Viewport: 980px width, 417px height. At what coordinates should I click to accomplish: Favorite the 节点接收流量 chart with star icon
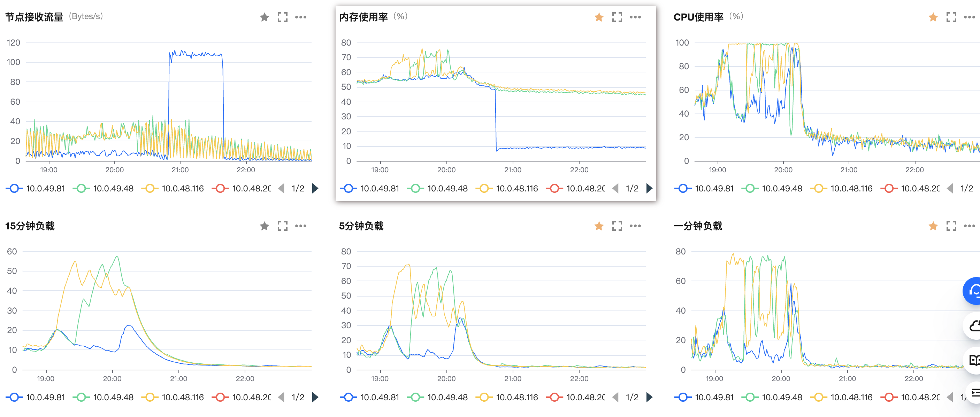[x=265, y=17]
